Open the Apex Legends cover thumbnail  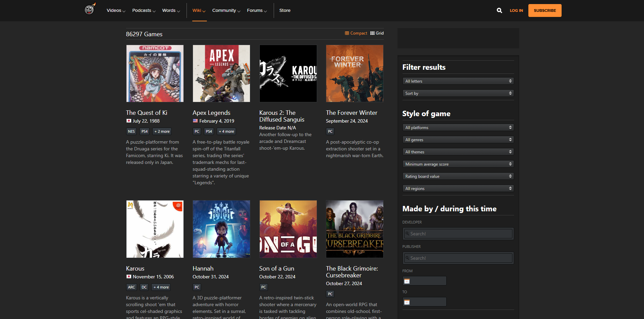click(221, 73)
